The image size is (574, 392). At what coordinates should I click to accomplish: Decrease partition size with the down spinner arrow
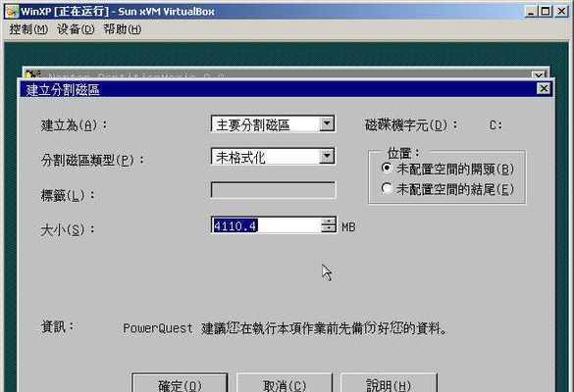[329, 229]
